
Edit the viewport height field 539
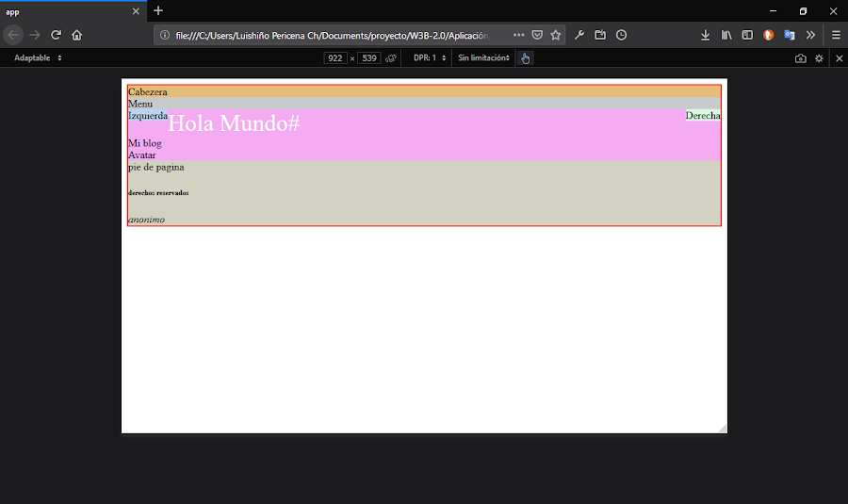[369, 57]
